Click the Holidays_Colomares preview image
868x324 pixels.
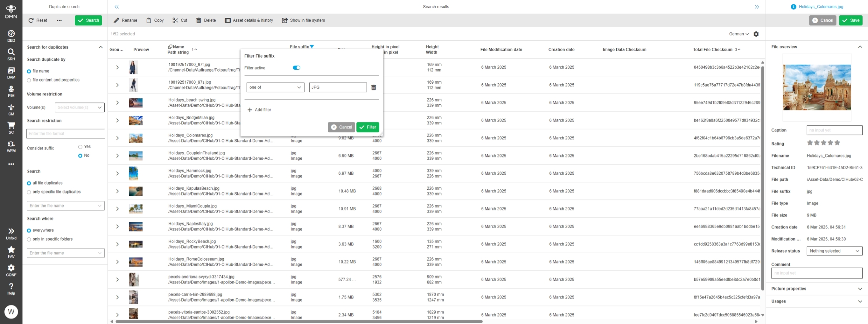pos(817,88)
